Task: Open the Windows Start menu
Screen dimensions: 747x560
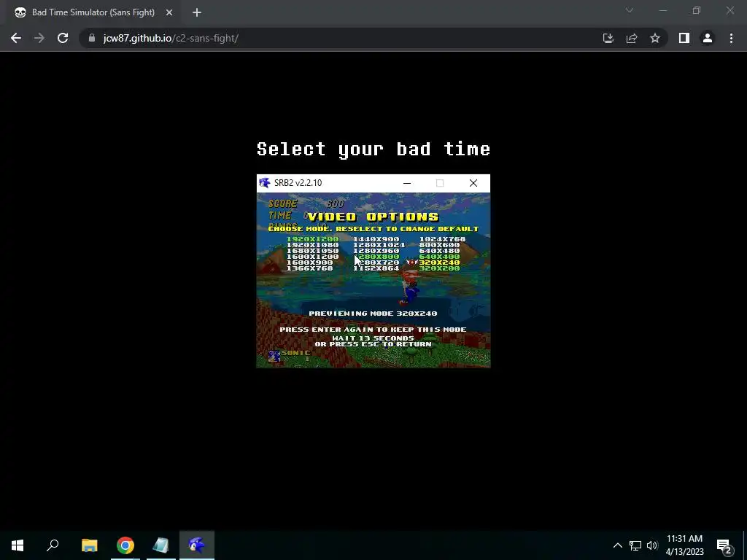Action: point(18,545)
